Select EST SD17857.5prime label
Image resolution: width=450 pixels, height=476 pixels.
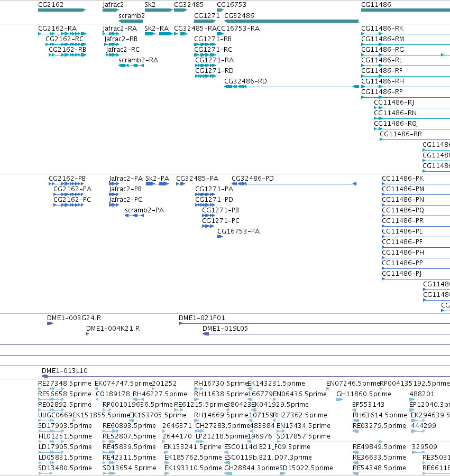304,436
